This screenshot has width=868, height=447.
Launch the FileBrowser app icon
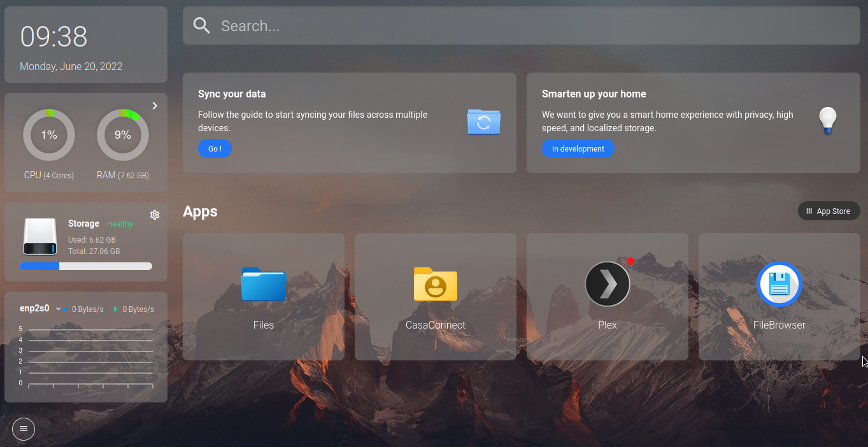click(779, 284)
